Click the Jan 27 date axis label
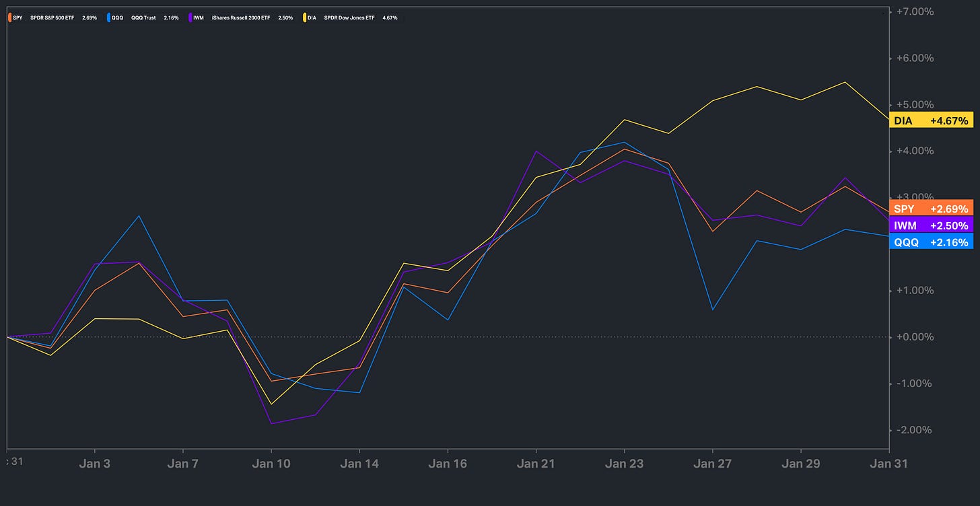Screen dimensions: 980x506 tap(712, 464)
